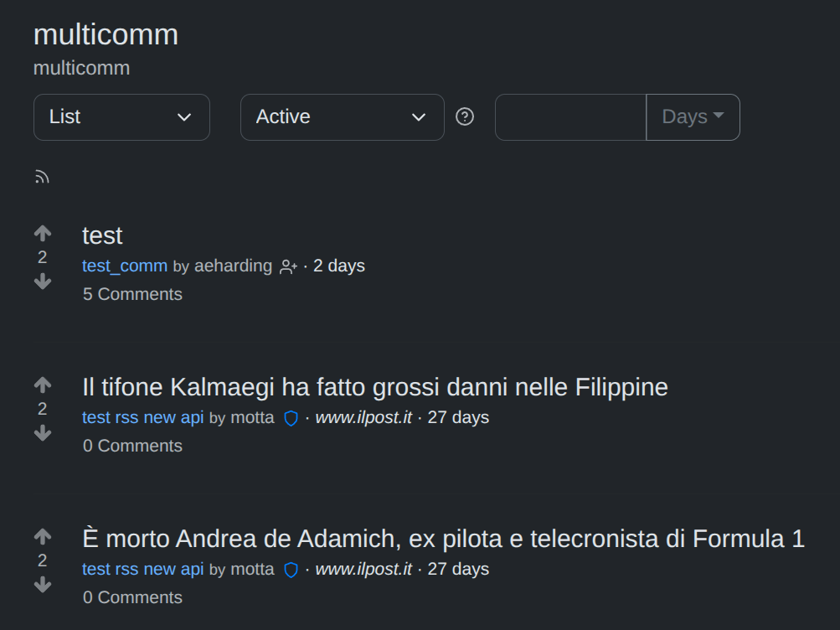Downvote the Kalmaegi typhoon post
The image size is (840, 630).
(43, 433)
